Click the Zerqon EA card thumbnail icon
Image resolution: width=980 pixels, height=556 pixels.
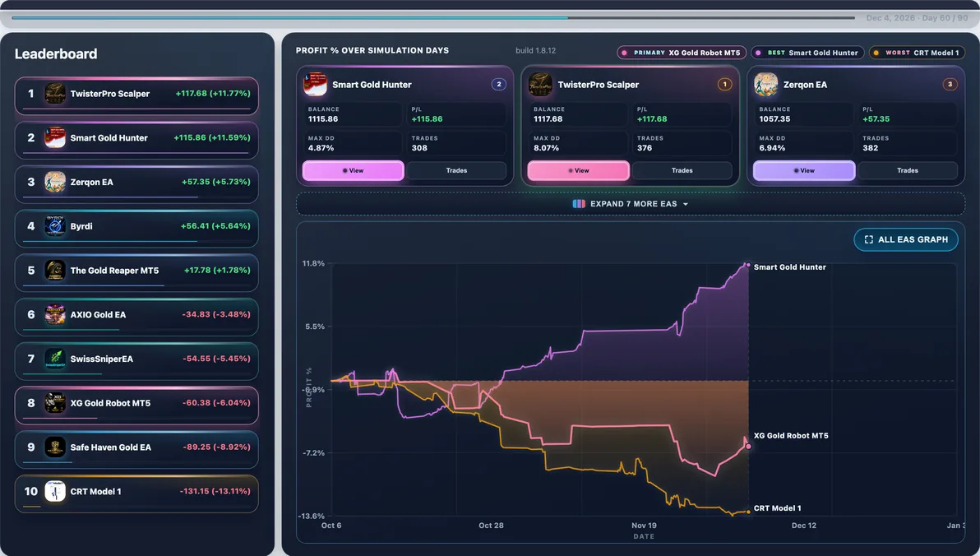pyautogui.click(x=765, y=85)
